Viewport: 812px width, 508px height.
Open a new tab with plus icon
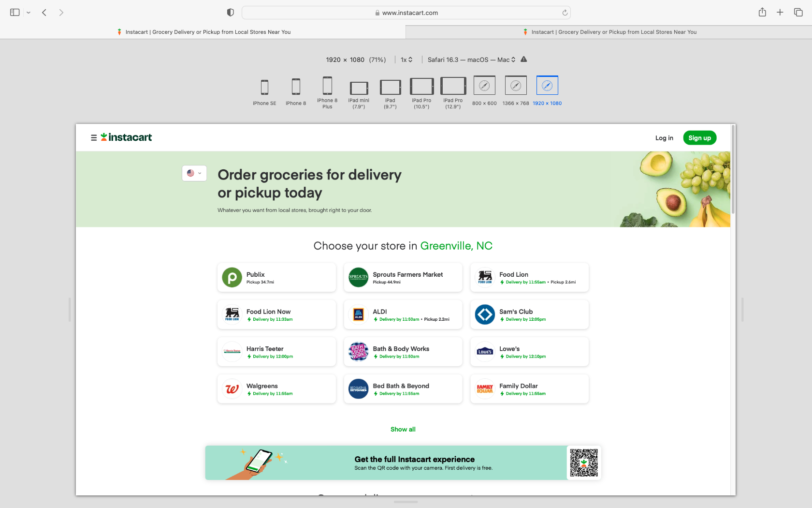(780, 13)
